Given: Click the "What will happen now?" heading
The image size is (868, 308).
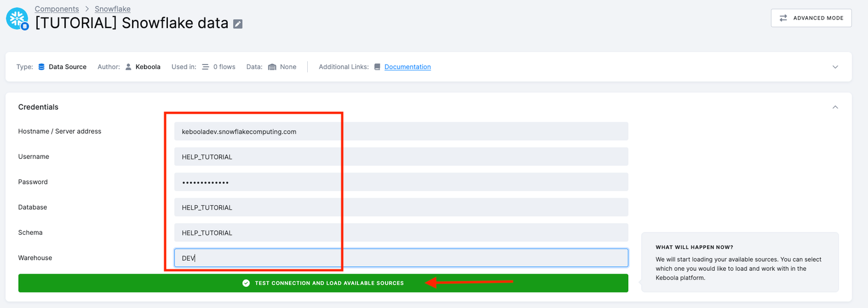Looking at the screenshot, I should (694, 247).
